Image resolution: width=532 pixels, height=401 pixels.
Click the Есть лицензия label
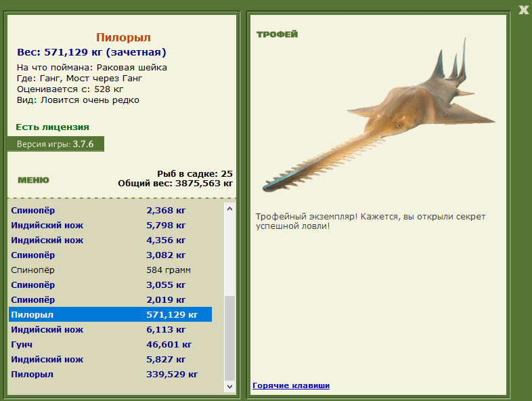[53, 127]
